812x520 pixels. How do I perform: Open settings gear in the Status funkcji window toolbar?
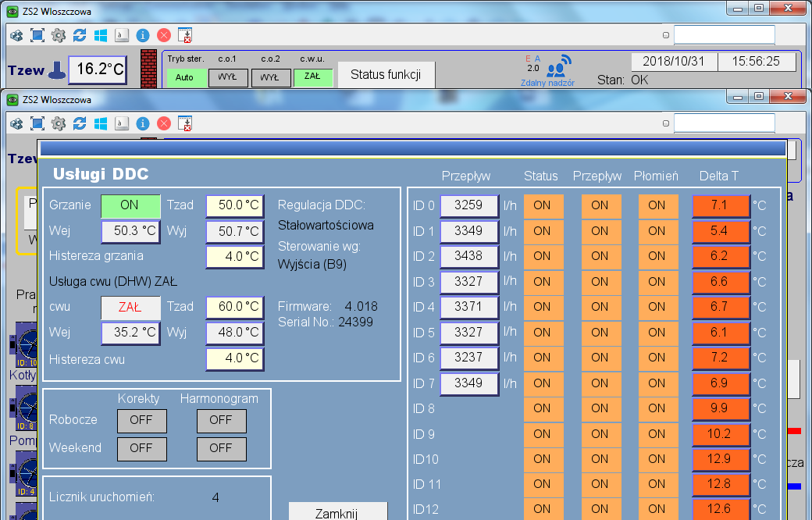coord(59,35)
